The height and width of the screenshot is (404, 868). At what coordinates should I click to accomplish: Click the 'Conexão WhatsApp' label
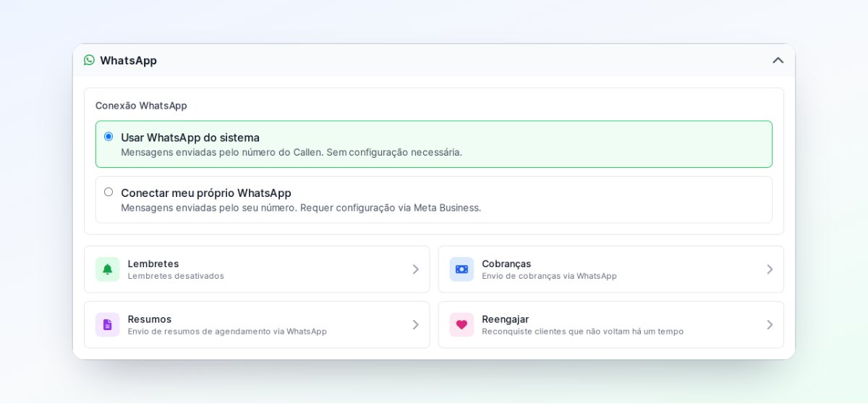click(x=141, y=106)
